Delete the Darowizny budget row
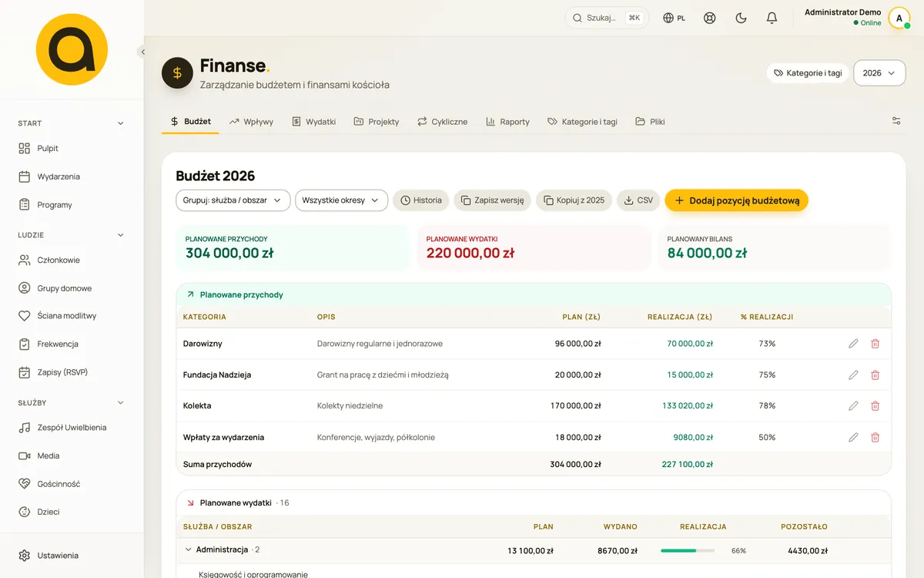This screenshot has width=924, height=578. 875,344
